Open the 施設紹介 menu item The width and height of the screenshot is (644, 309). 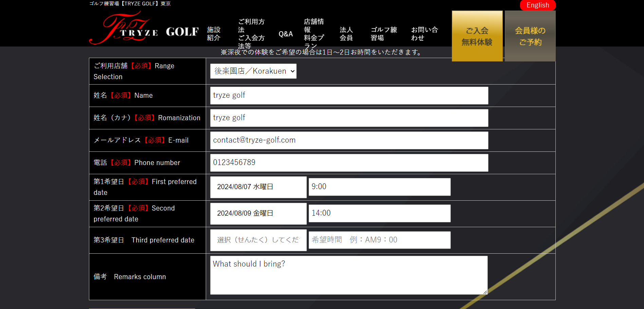pos(214,34)
